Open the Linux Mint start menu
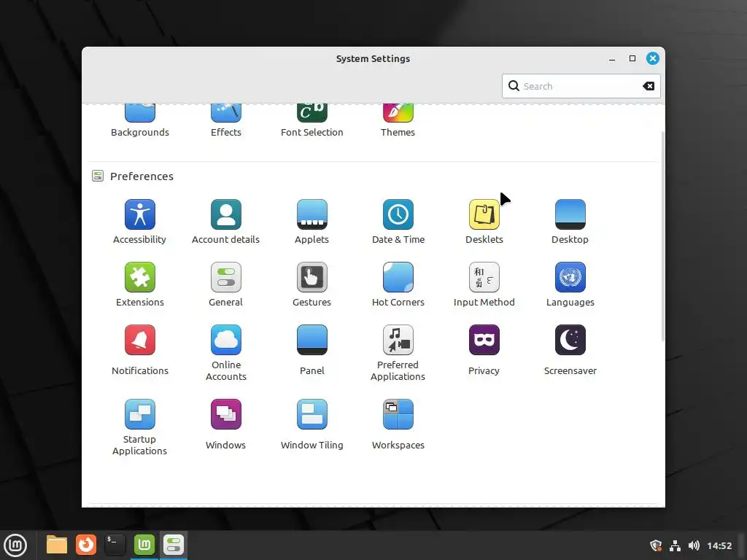Screen dimensions: 747x560 click(15, 545)
